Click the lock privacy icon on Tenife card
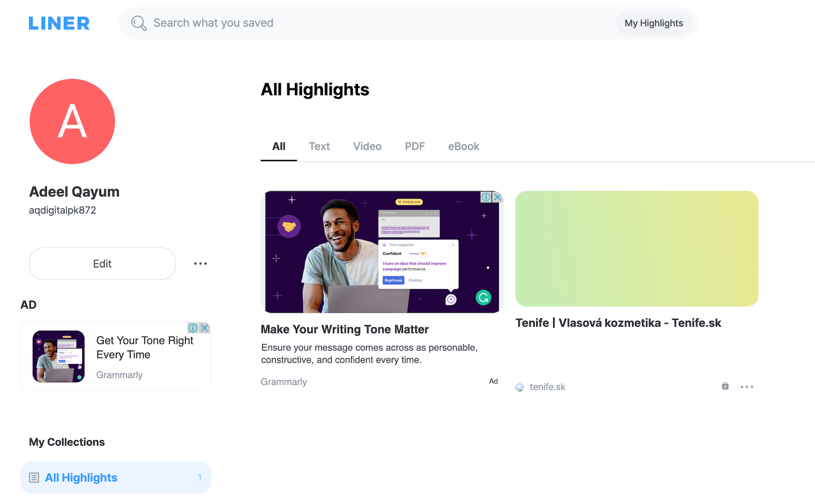This screenshot has height=504, width=815. click(725, 386)
